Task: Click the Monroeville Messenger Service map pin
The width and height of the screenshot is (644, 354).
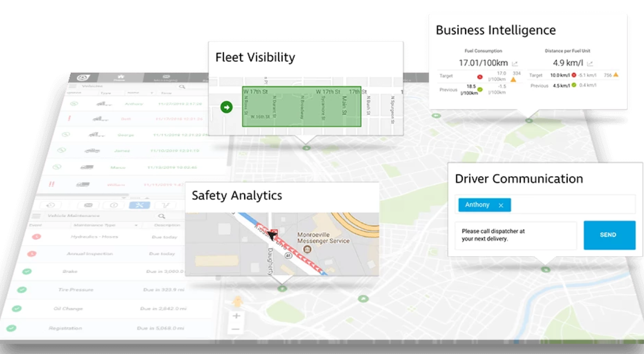Action: (308, 250)
